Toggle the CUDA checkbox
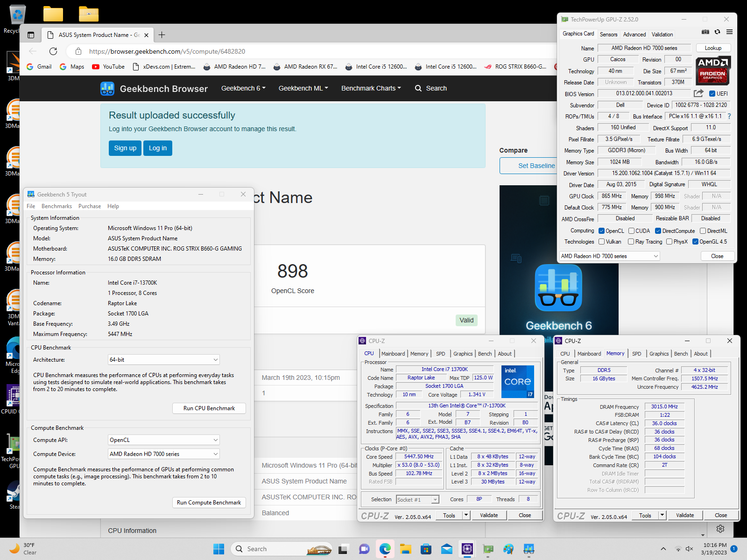The image size is (747, 560). tap(631, 231)
